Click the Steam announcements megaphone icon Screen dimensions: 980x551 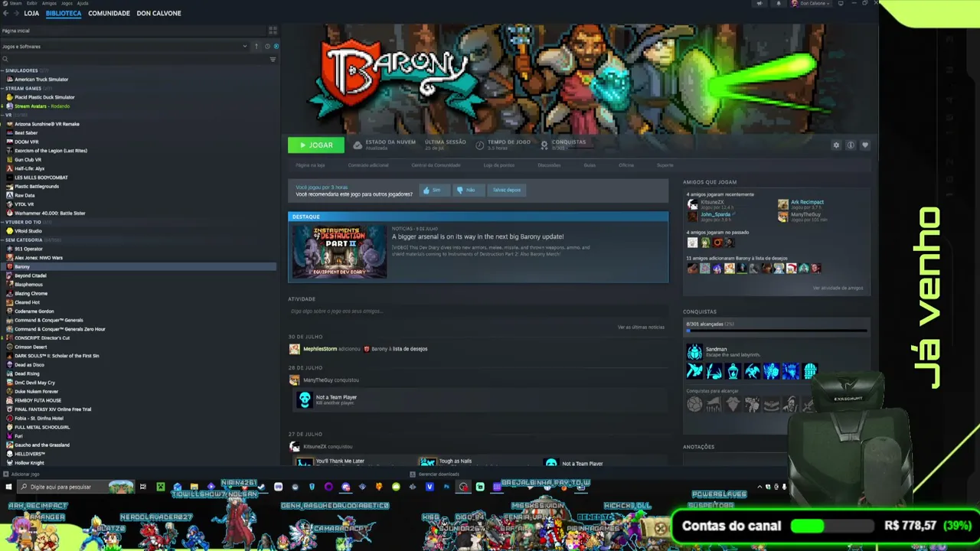pyautogui.click(x=760, y=4)
